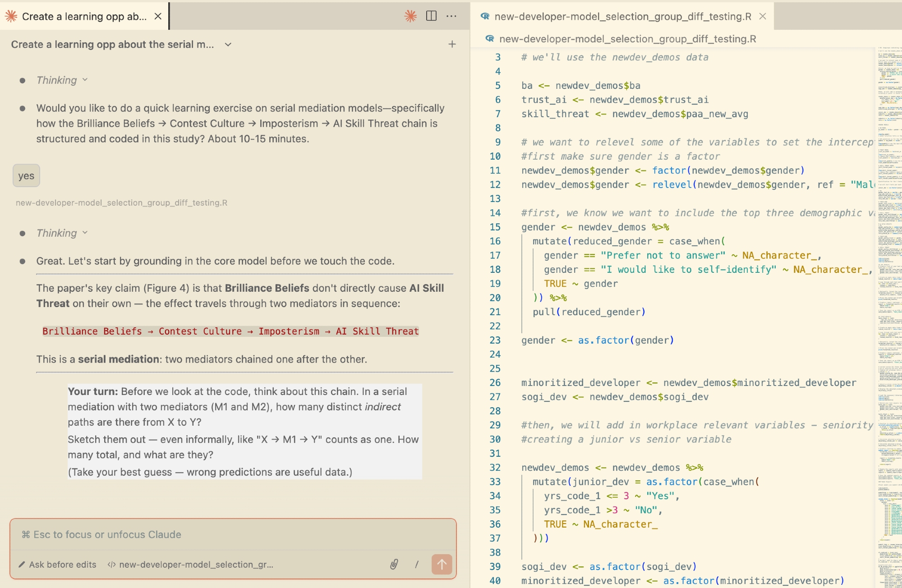902x588 pixels.
Task: Toggle the attached file context chip
Action: 191,565
